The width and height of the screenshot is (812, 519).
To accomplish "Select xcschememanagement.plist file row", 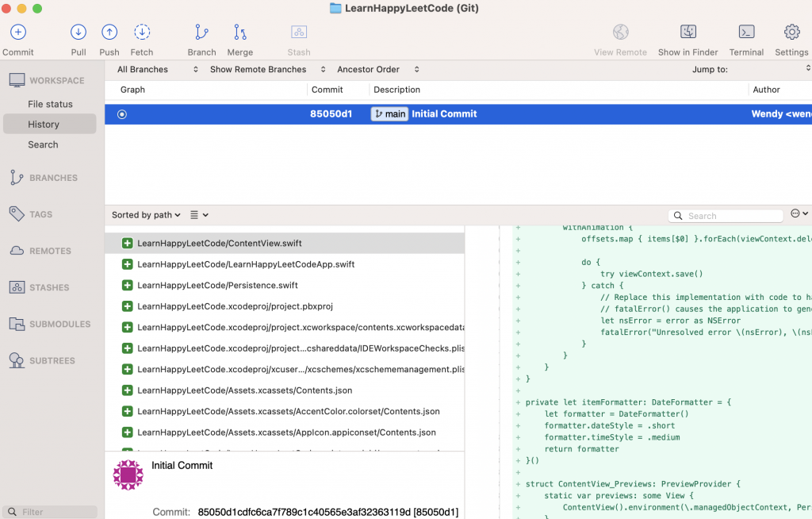I will pyautogui.click(x=285, y=369).
